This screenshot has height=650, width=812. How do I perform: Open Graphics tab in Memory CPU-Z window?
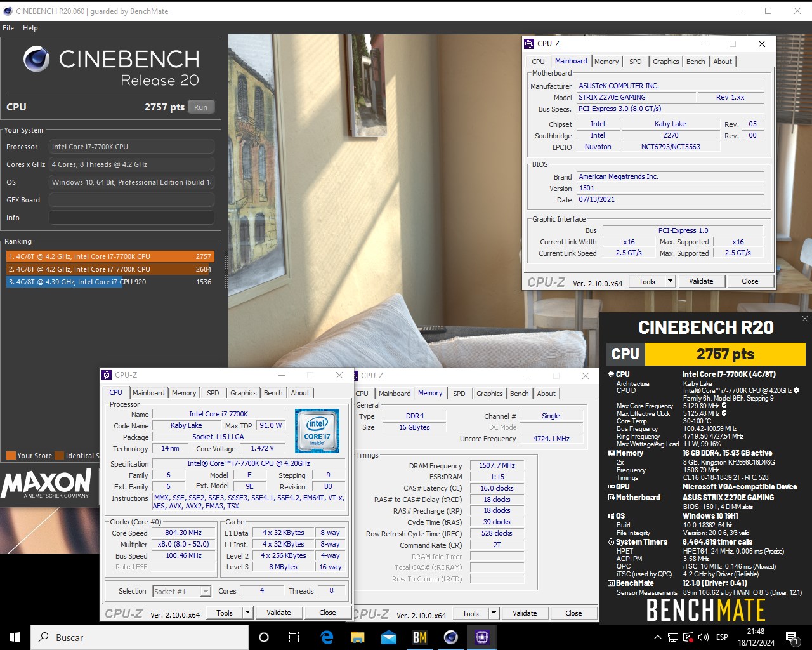[490, 394]
